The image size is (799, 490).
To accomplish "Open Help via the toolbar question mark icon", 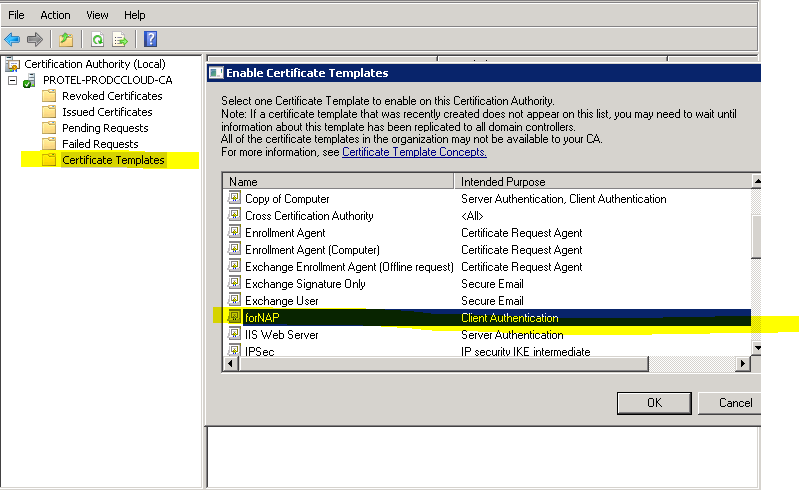I will [150, 39].
